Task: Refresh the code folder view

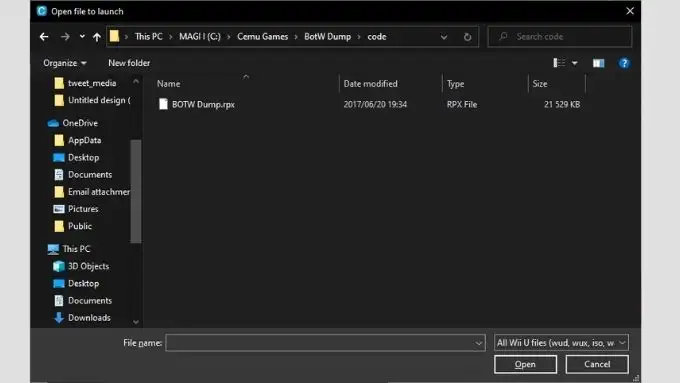Action: pyautogui.click(x=467, y=37)
